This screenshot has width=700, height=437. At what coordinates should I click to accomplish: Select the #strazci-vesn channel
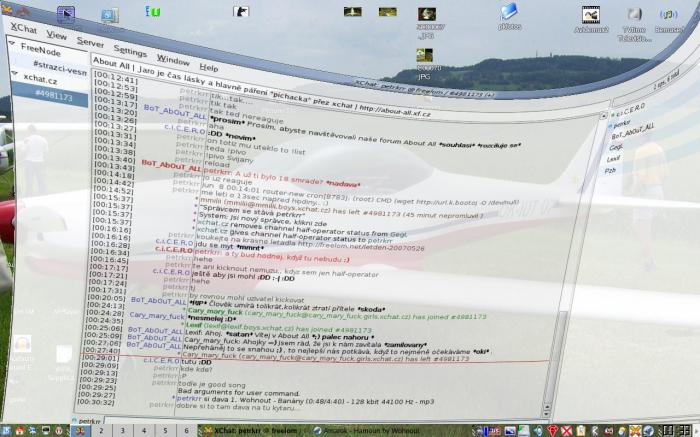[x=59, y=67]
